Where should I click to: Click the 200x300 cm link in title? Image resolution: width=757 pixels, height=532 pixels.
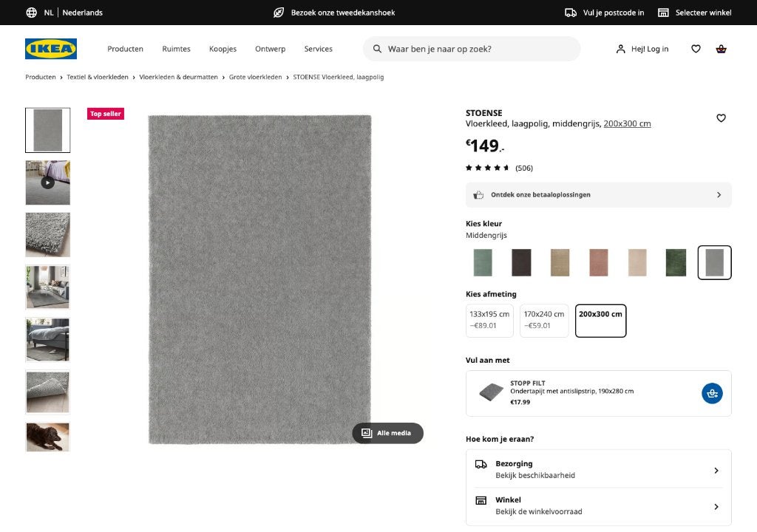coord(627,123)
